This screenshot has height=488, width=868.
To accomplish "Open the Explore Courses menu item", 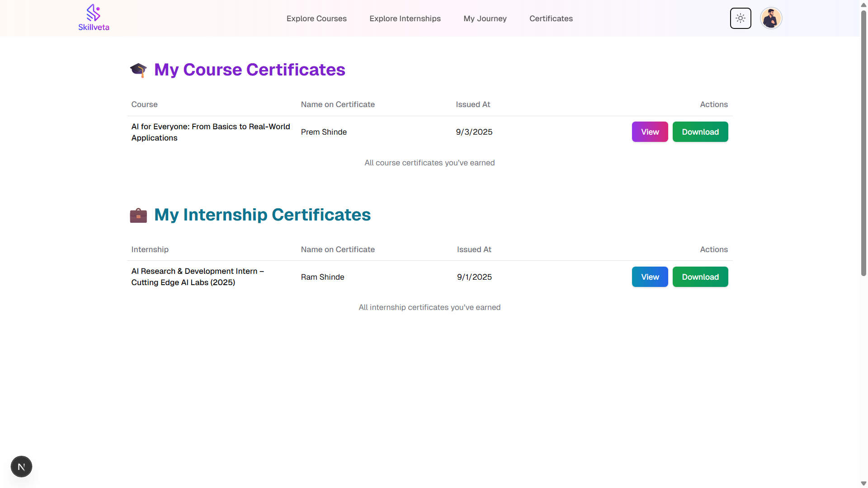I will [x=316, y=19].
